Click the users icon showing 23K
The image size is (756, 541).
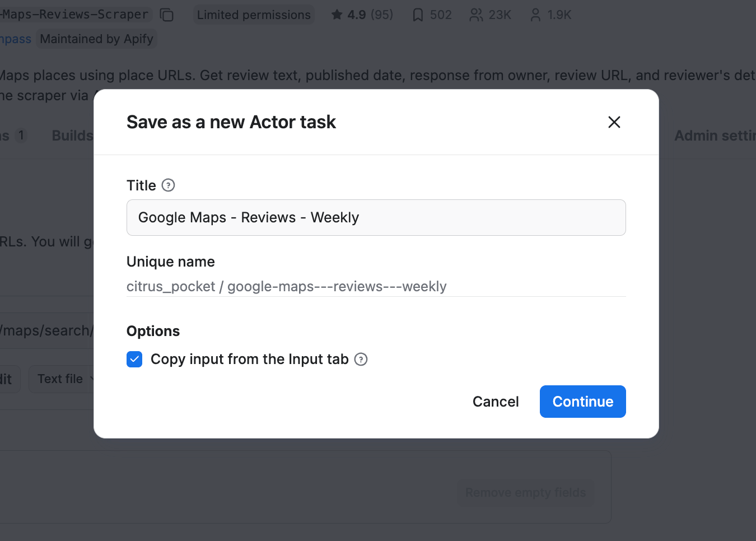point(475,15)
